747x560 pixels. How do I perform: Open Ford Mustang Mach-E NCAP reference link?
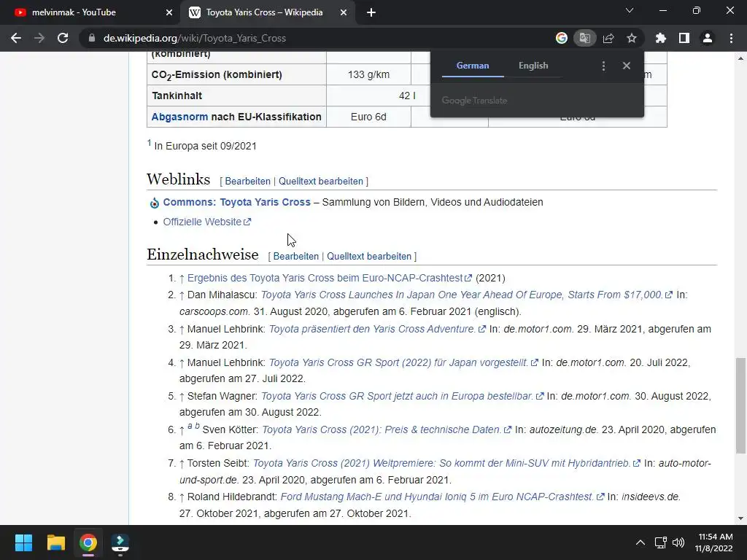tap(441, 497)
